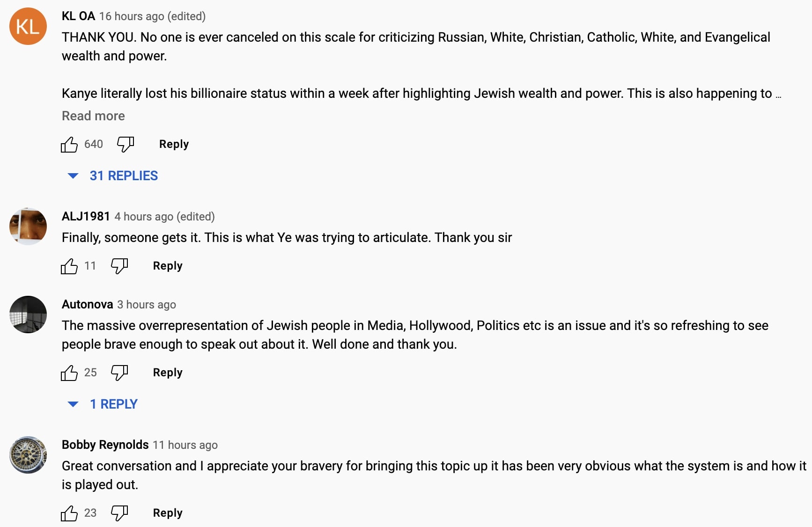The height and width of the screenshot is (527, 812).
Task: Visit the Autonova channel name link
Action: [x=88, y=305]
